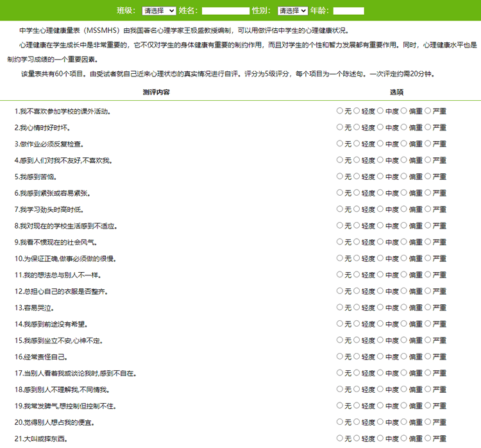Select 无 for question 1
Viewport: 481px width, 448px height.
click(x=339, y=110)
